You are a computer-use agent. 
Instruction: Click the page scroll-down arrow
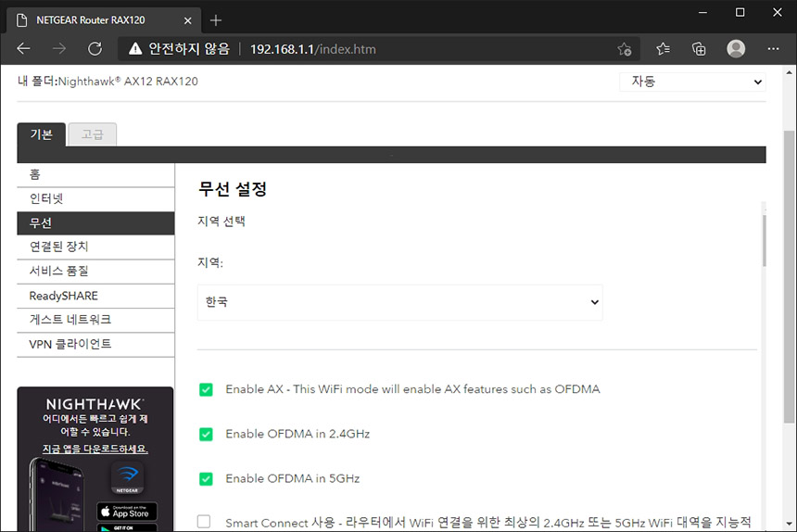[x=789, y=524]
